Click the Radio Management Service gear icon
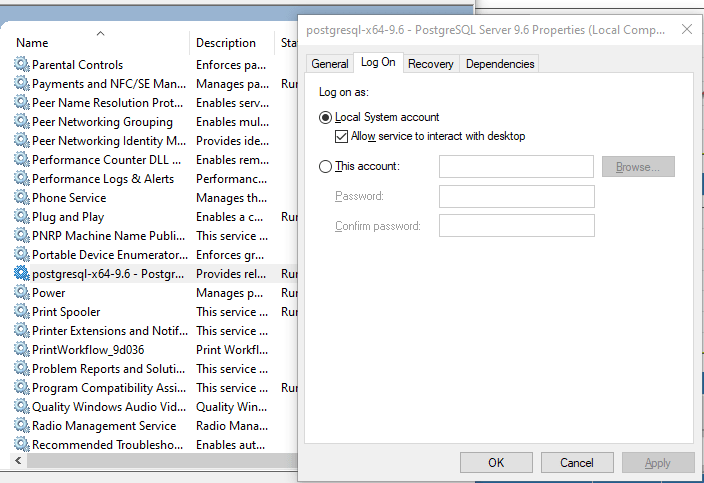This screenshot has width=704, height=483. (21, 426)
